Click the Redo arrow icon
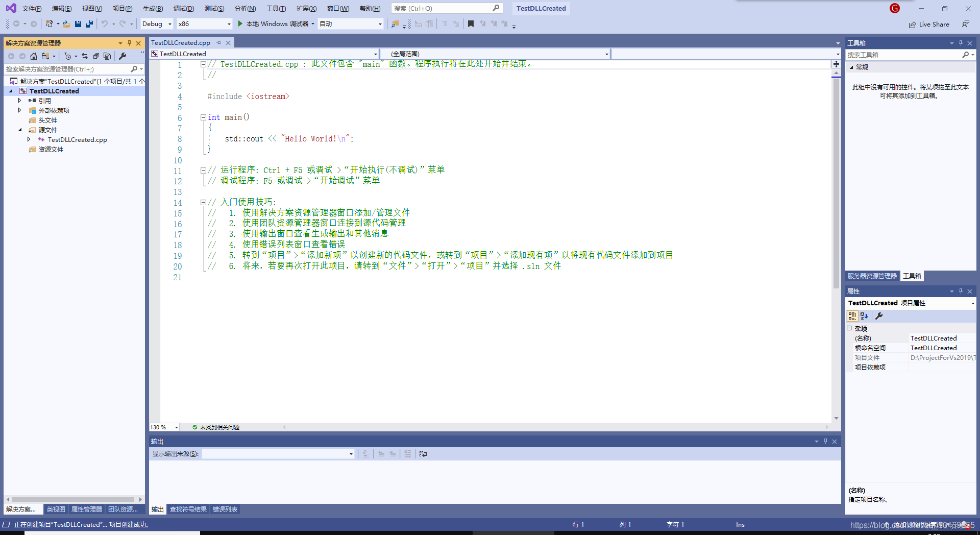The image size is (980, 535). point(122,23)
